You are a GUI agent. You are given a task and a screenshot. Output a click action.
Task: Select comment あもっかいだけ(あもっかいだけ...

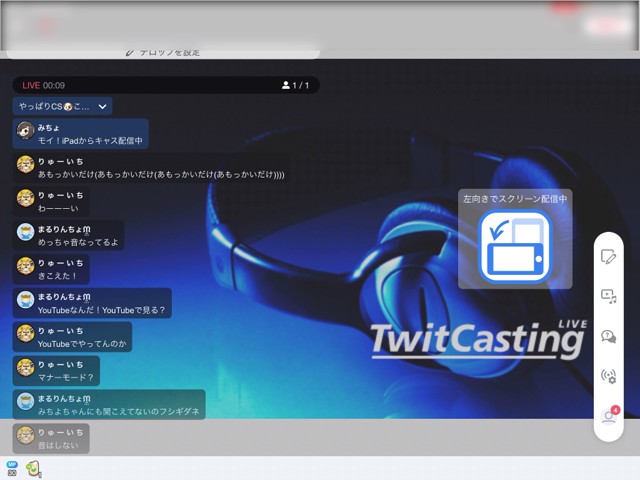coord(151,168)
